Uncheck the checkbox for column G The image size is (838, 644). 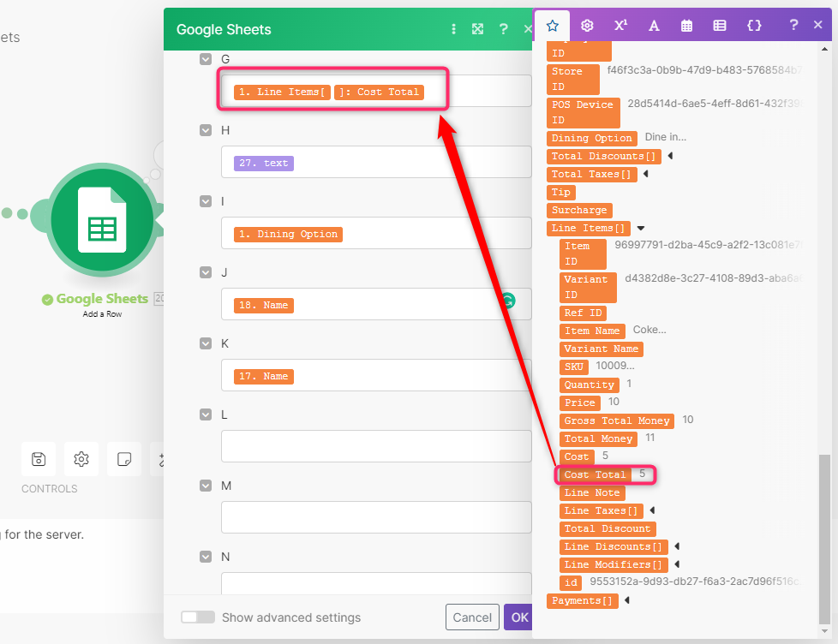[x=205, y=59]
